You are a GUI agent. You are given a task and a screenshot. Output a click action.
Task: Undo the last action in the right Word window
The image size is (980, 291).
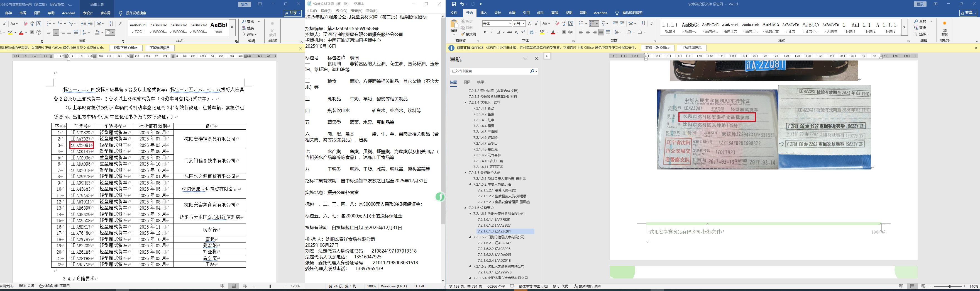tap(462, 4)
